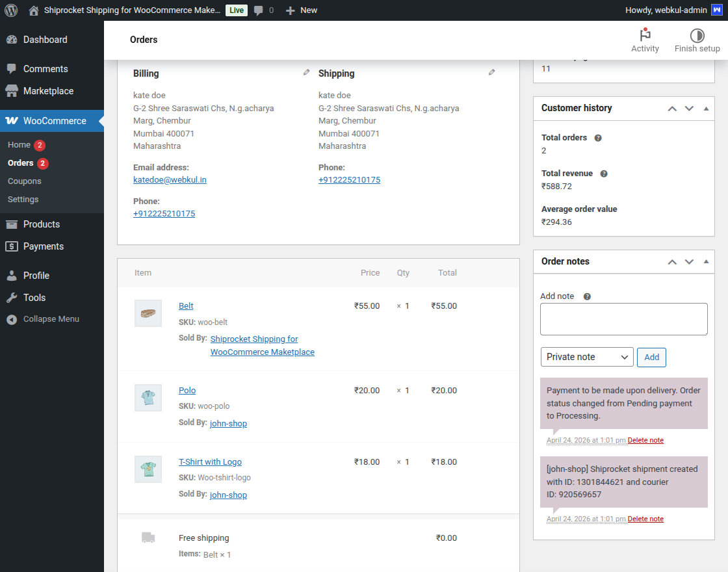Click the plus New icon
Image resolution: width=728 pixels, height=572 pixels.
click(290, 10)
